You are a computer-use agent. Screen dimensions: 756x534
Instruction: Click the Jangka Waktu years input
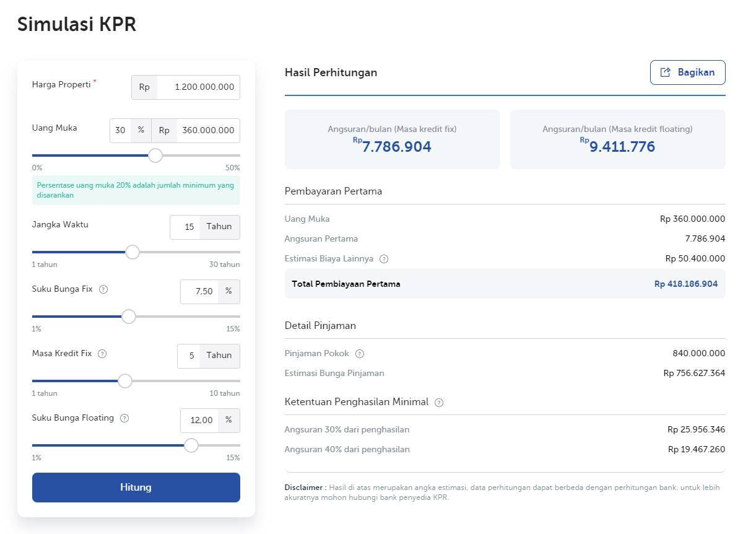pyautogui.click(x=185, y=227)
